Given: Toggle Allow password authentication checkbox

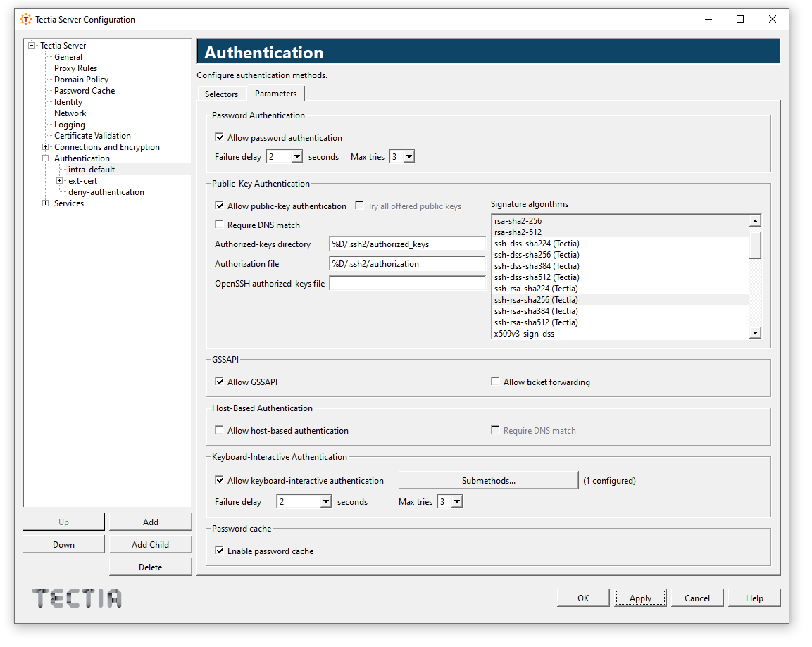Looking at the screenshot, I should [x=219, y=137].
